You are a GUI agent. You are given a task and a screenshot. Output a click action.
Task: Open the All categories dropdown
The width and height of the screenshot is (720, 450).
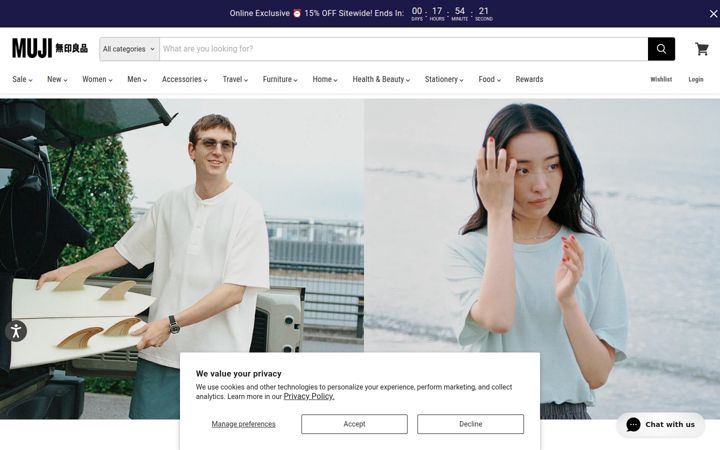(129, 49)
